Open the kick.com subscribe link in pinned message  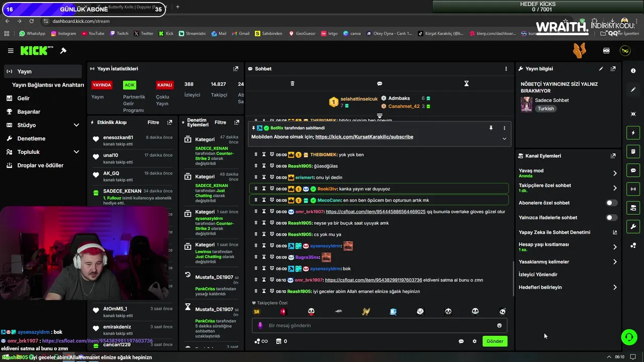click(x=364, y=137)
